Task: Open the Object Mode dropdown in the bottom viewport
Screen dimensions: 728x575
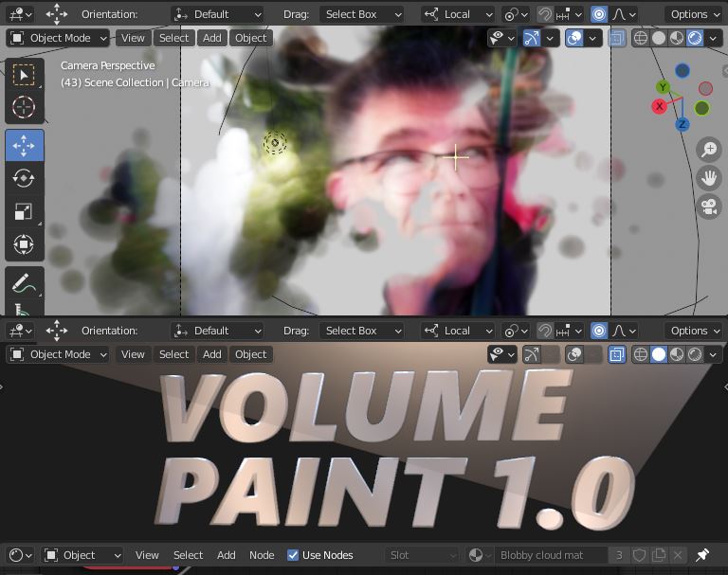Action: [59, 354]
